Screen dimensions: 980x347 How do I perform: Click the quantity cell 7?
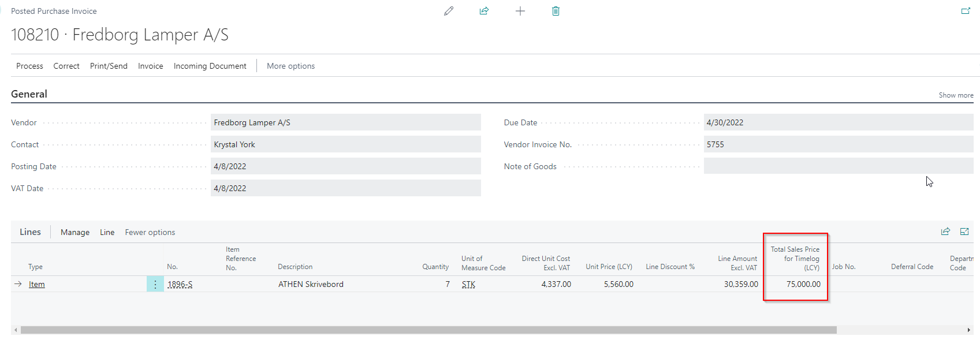click(448, 284)
